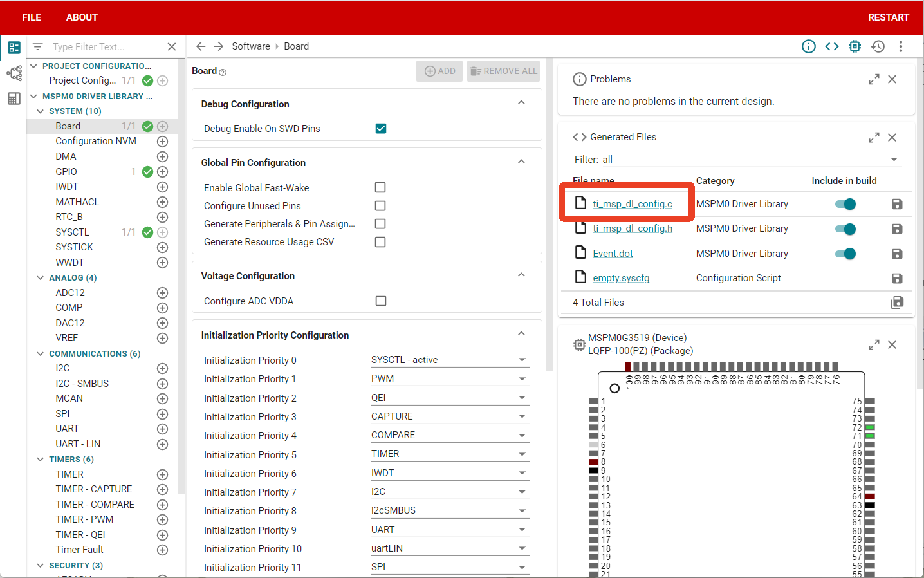This screenshot has height=578, width=924.
Task: Collapse the Debug Configuration section
Action: (x=521, y=103)
